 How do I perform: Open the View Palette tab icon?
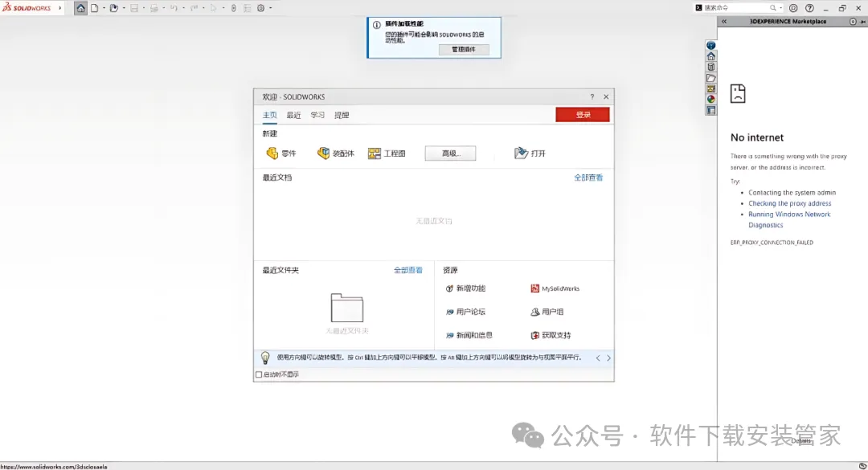click(711, 88)
